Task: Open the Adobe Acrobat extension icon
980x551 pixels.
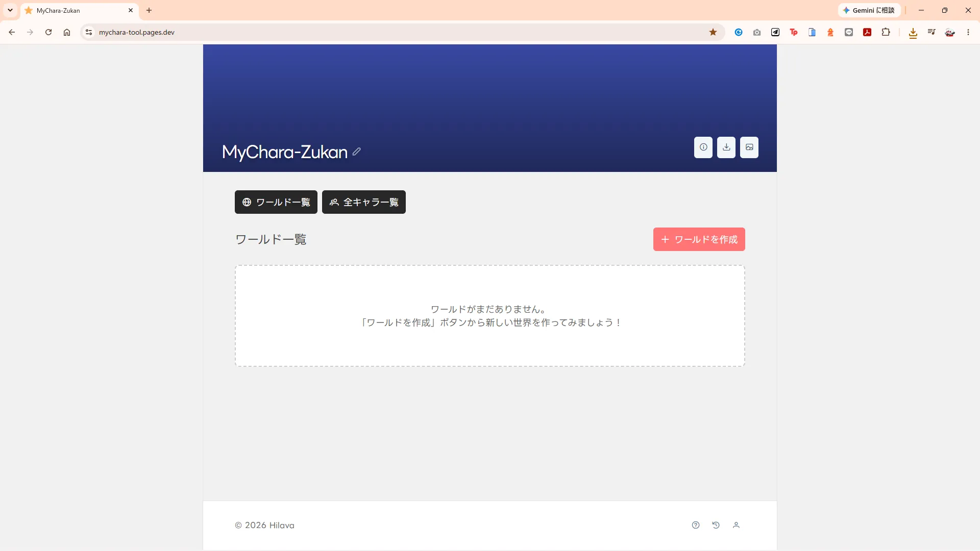Action: [867, 32]
